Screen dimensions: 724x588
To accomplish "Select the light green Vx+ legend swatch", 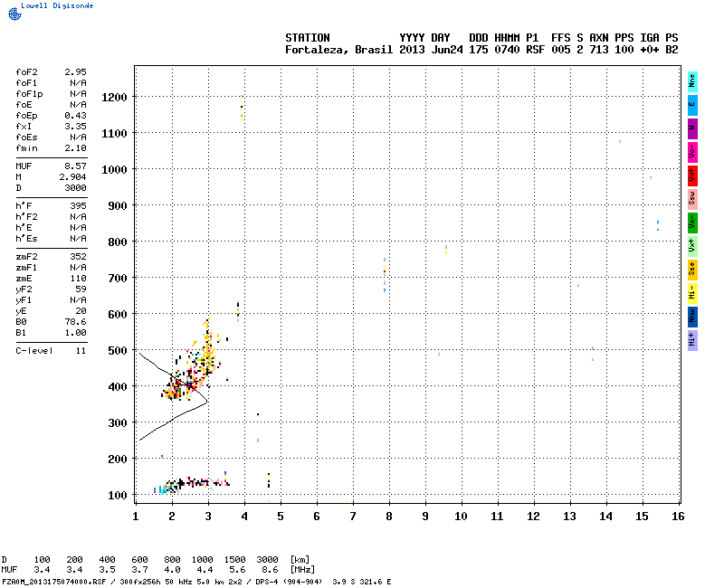I will coord(692,246).
